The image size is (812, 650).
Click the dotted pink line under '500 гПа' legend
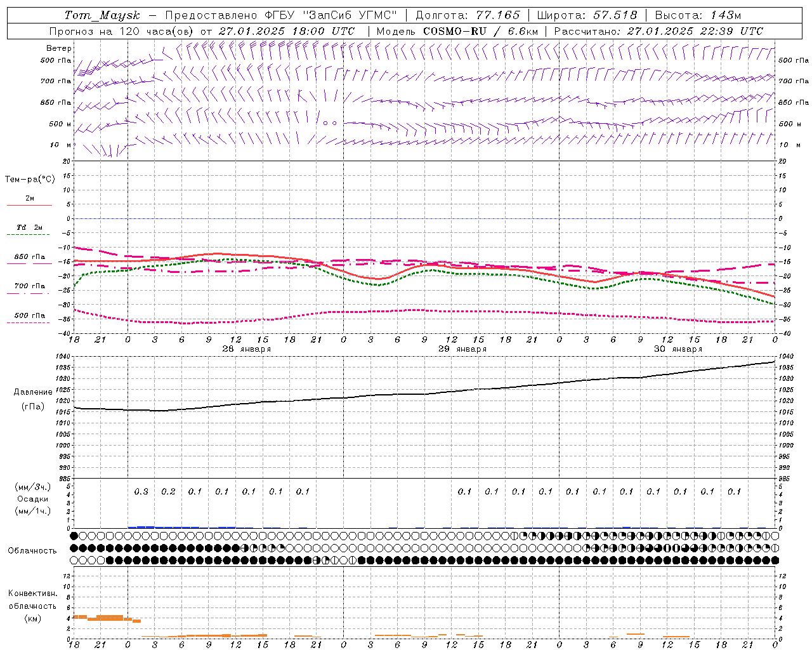pyautogui.click(x=28, y=322)
